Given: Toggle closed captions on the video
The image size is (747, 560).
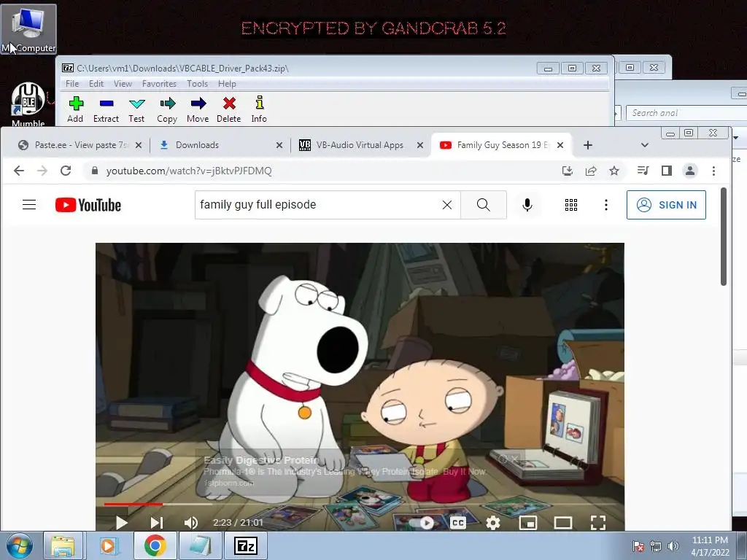Looking at the screenshot, I should (x=458, y=523).
